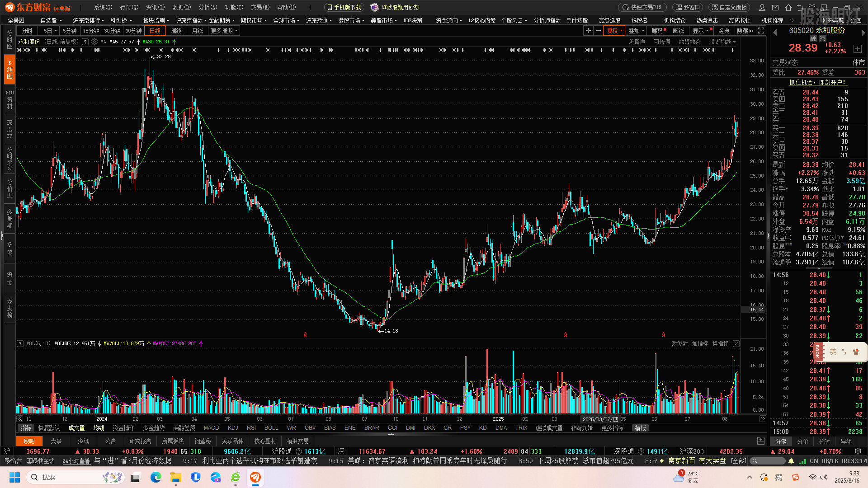Image resolution: width=868 pixels, height=488 pixels.
Task: Switch chart to 5分钟 period
Action: coord(70,31)
